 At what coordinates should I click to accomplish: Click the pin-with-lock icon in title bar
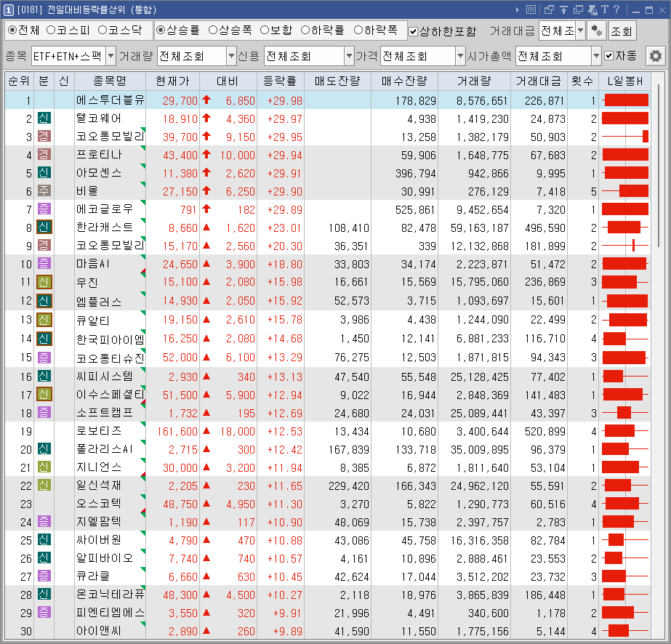(x=592, y=9)
